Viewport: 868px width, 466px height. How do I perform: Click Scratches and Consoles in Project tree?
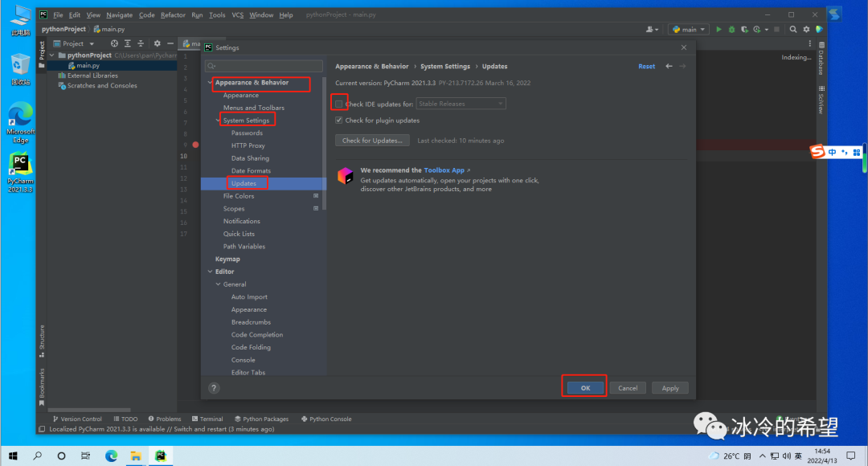pyautogui.click(x=102, y=86)
